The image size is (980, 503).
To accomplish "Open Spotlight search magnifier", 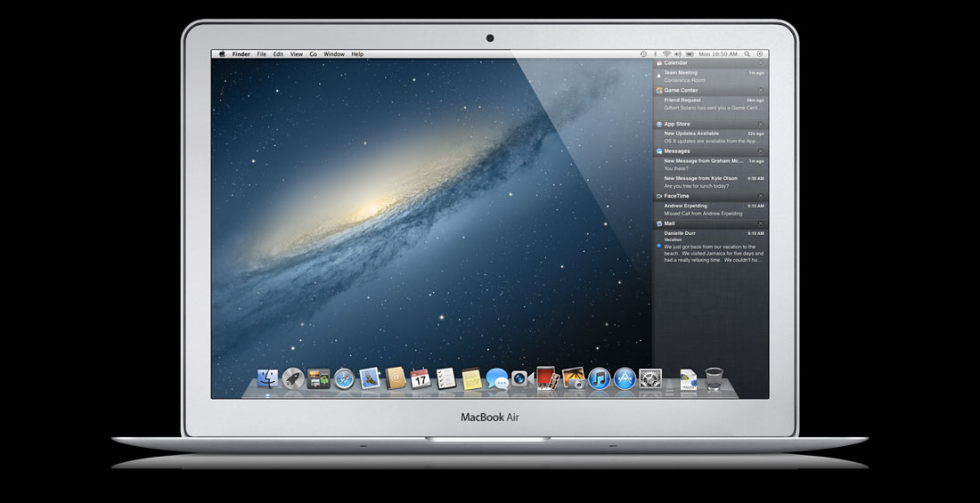I will point(748,54).
